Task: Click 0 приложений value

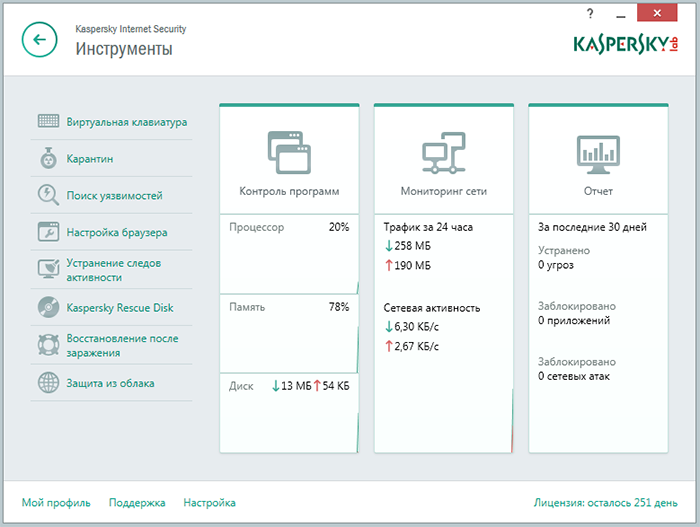Action: pos(574,320)
